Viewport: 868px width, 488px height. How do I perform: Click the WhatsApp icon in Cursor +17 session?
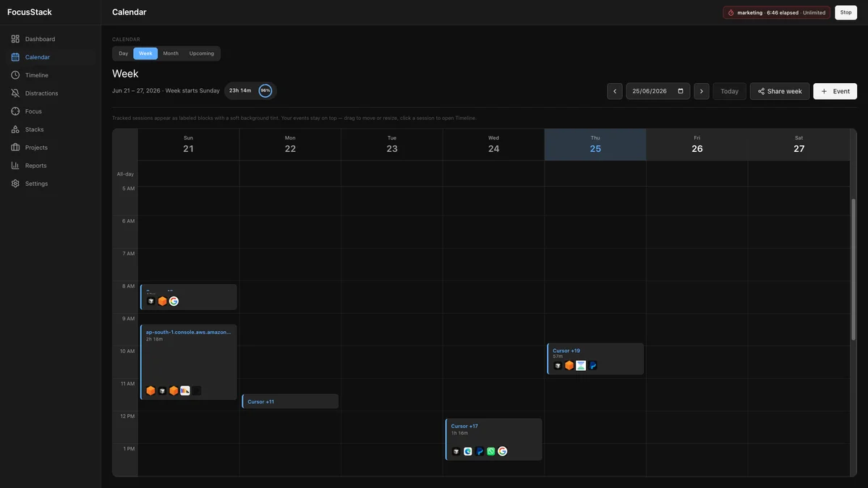(491, 451)
